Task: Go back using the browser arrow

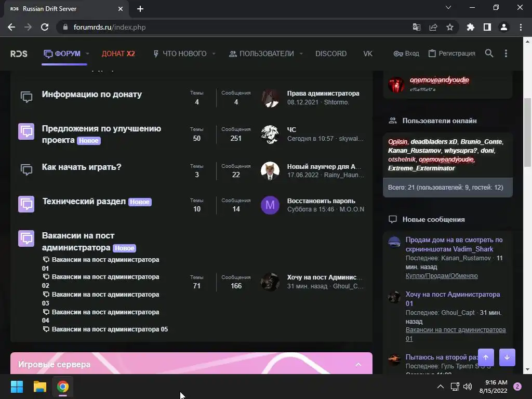Action: tap(11, 27)
